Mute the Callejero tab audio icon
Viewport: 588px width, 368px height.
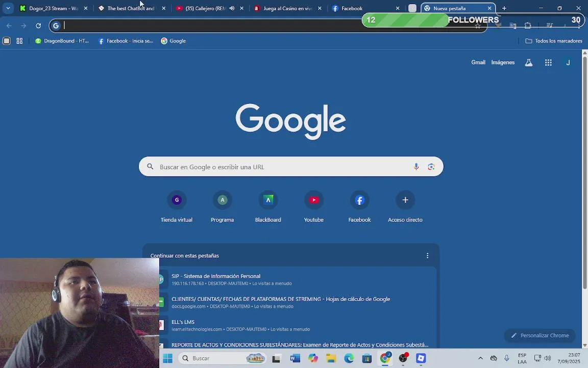coord(232,8)
